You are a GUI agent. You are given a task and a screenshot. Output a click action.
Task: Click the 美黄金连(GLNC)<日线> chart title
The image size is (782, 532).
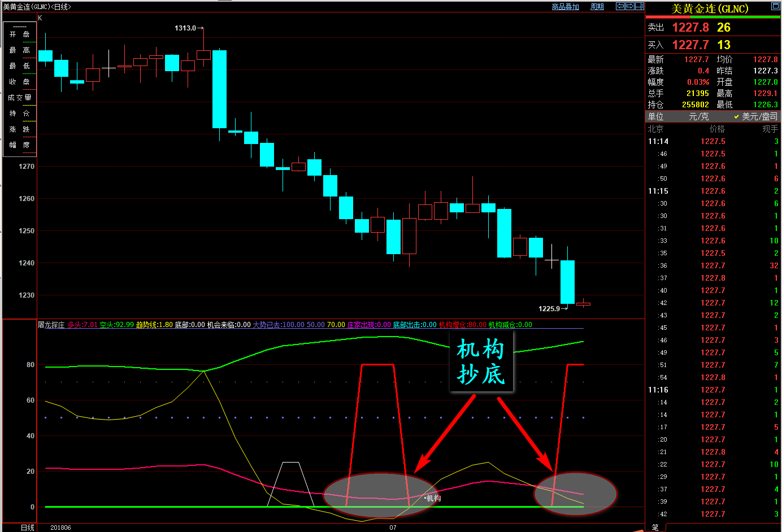coord(37,7)
